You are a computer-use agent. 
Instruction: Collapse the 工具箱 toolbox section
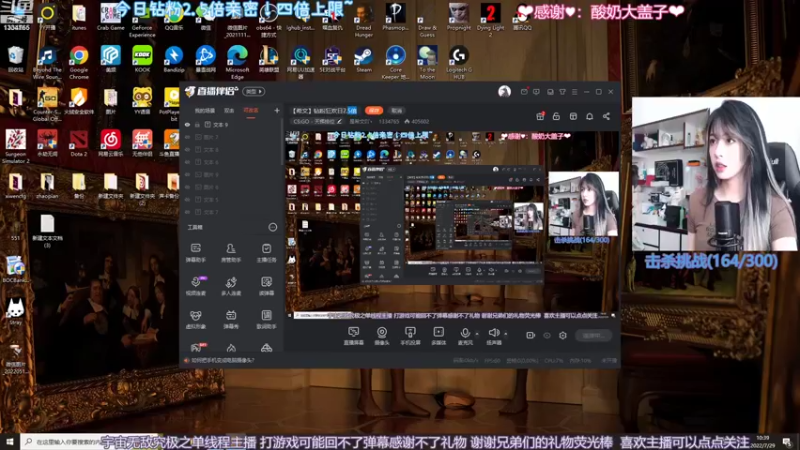(x=273, y=227)
